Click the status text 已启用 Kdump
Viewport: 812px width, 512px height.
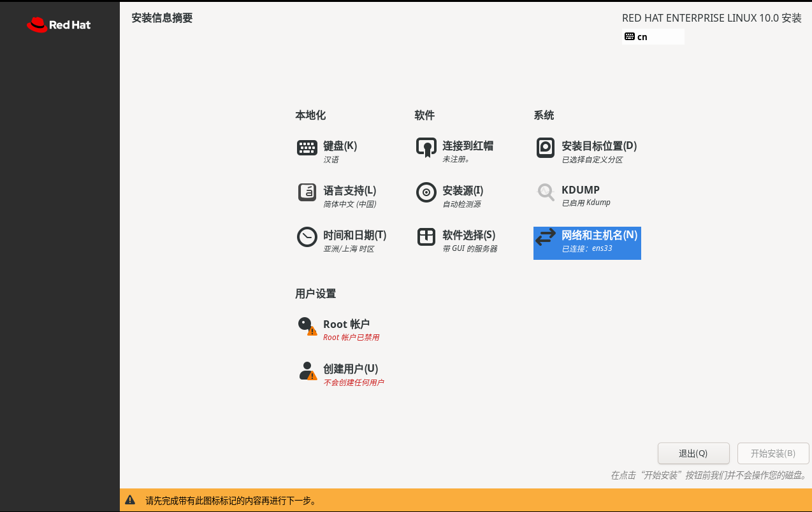[x=586, y=203]
